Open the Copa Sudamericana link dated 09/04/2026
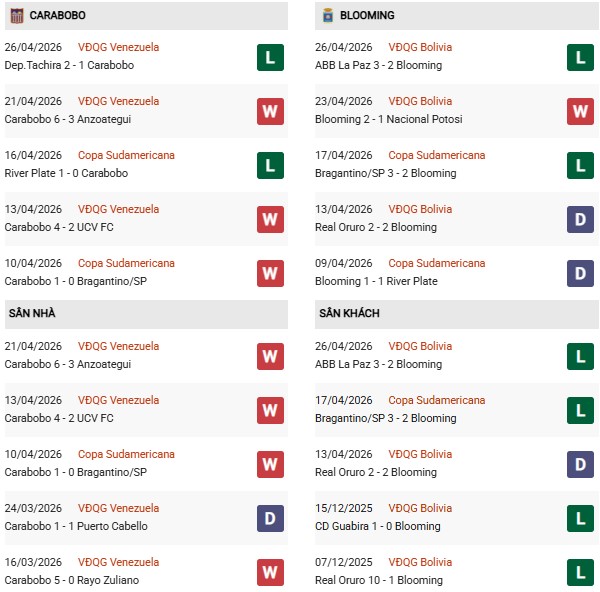This screenshot has width=600, height=592. tap(436, 263)
